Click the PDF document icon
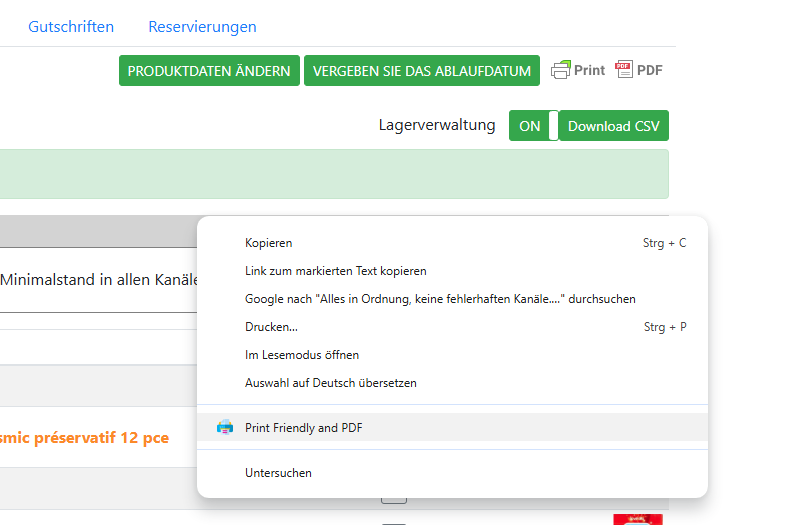Screen dimensions: 789x525 click(624, 69)
